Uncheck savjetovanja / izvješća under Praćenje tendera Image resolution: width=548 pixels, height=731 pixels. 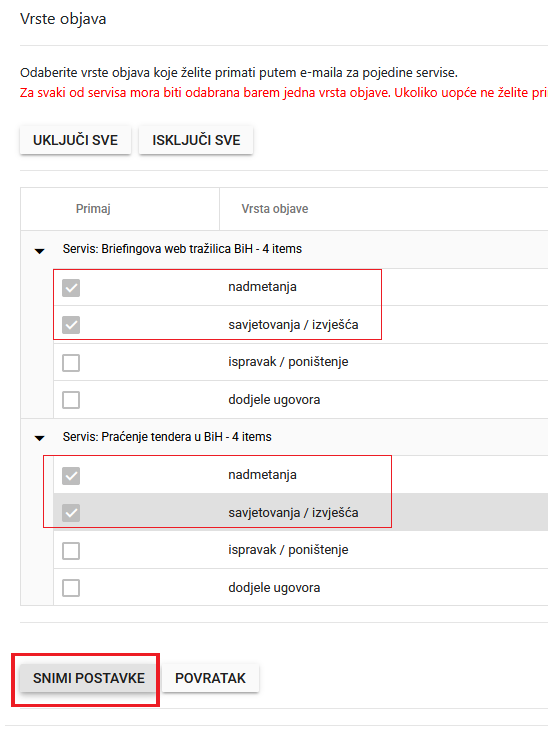[x=71, y=513]
